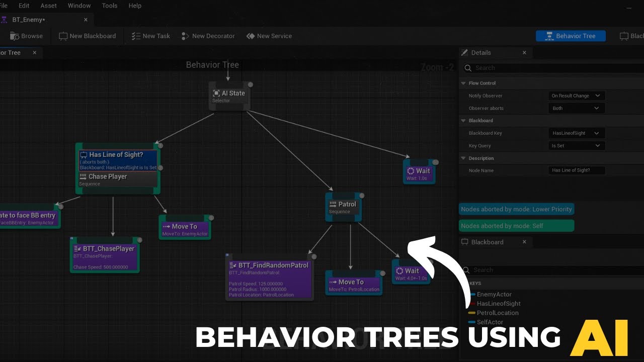Image resolution: width=644 pixels, height=362 pixels.
Task: Open the Observer aborts dropdown
Action: [577, 108]
